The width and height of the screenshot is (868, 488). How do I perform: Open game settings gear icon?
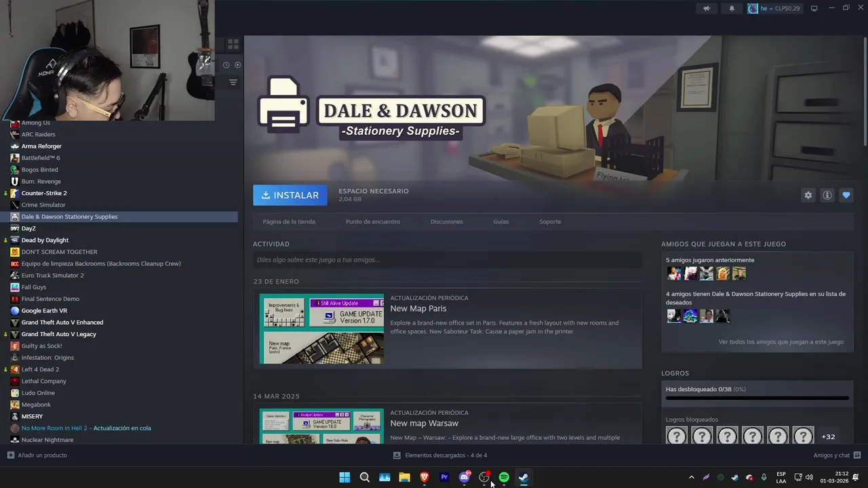(x=808, y=195)
